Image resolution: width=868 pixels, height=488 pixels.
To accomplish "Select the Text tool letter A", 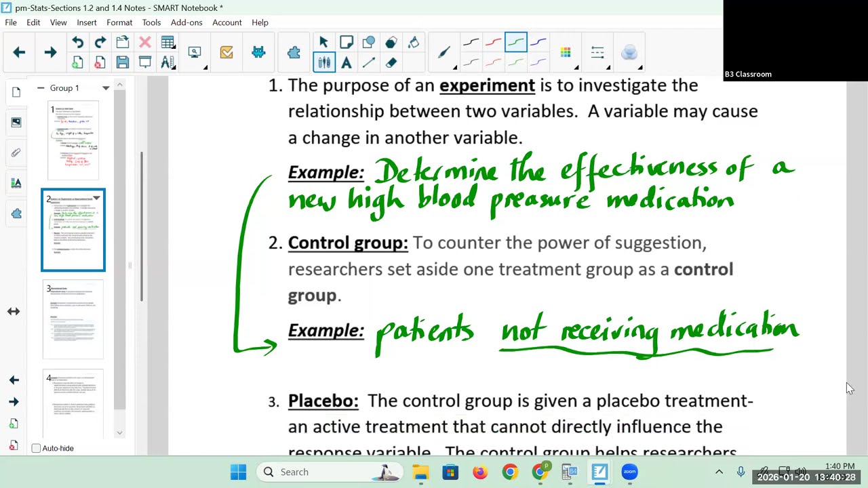I will tap(346, 63).
